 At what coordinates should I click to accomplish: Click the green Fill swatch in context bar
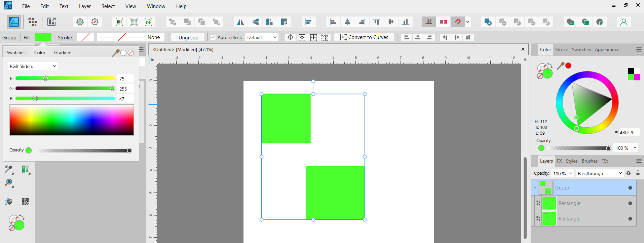[43, 37]
